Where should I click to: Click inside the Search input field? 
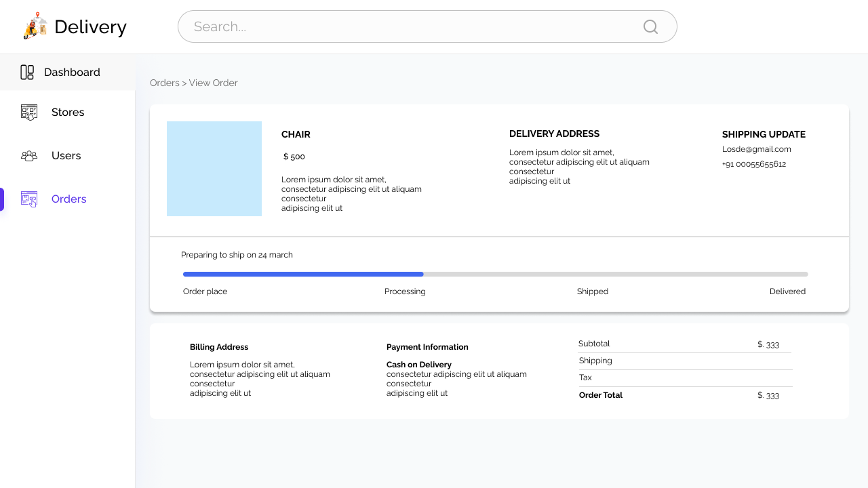tap(407, 26)
